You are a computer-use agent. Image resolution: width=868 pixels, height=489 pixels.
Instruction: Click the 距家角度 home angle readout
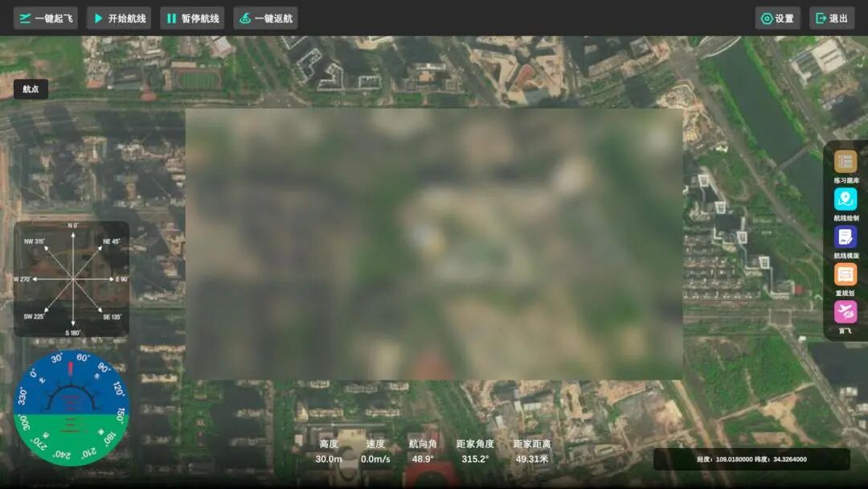coord(476,451)
